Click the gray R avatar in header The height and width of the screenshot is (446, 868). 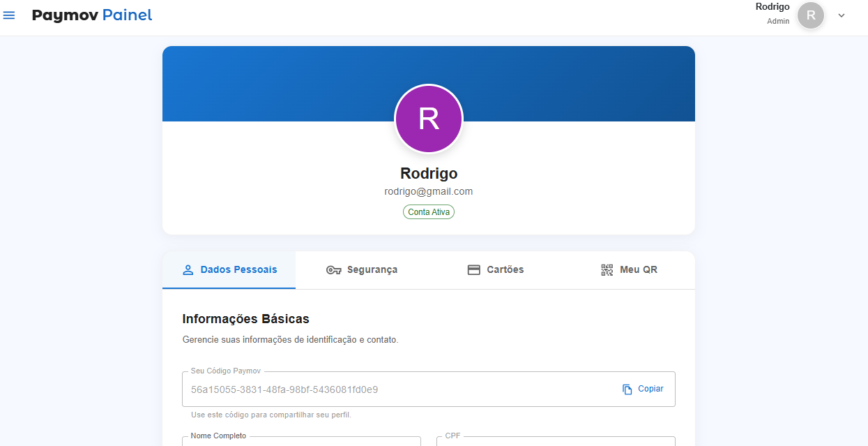811,15
